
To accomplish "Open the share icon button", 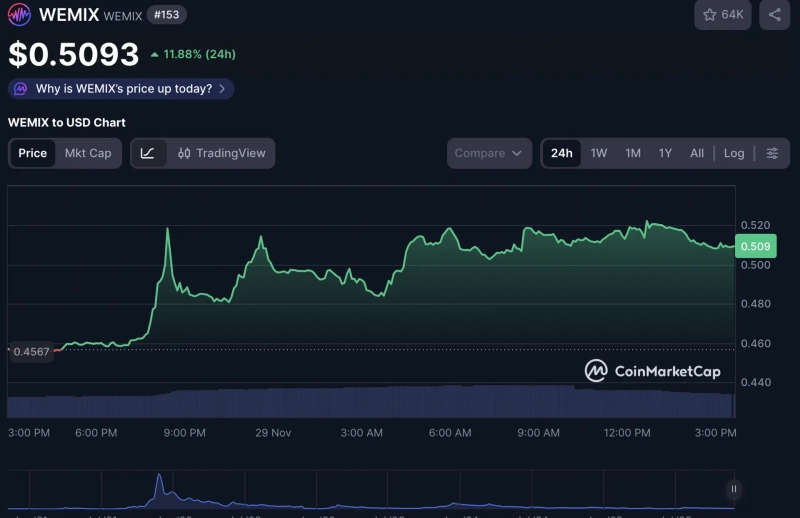I will 775,15.
